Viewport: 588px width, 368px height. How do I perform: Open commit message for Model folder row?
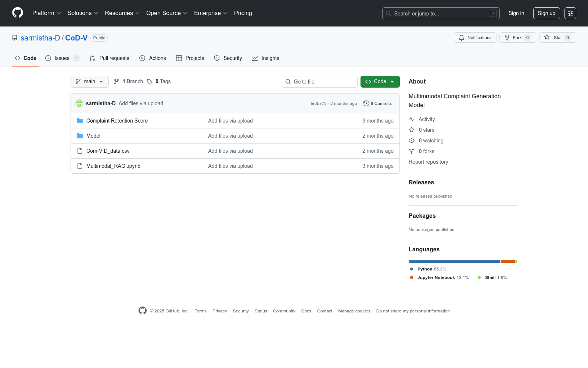click(x=230, y=136)
